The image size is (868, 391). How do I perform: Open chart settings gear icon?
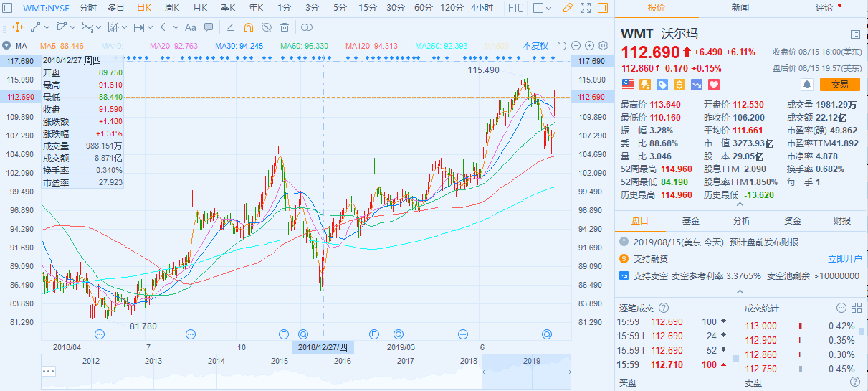[603, 46]
